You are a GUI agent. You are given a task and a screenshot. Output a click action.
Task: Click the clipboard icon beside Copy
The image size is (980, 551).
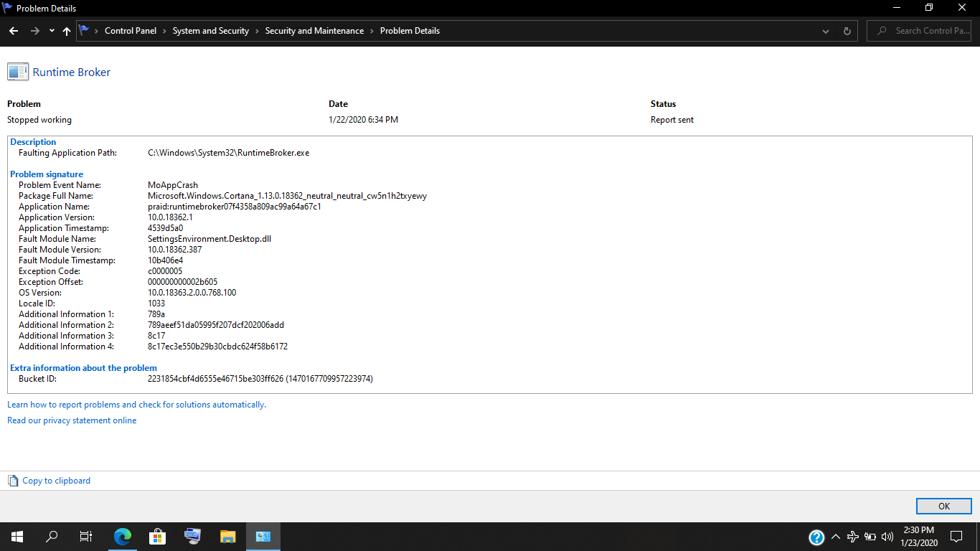click(x=13, y=481)
